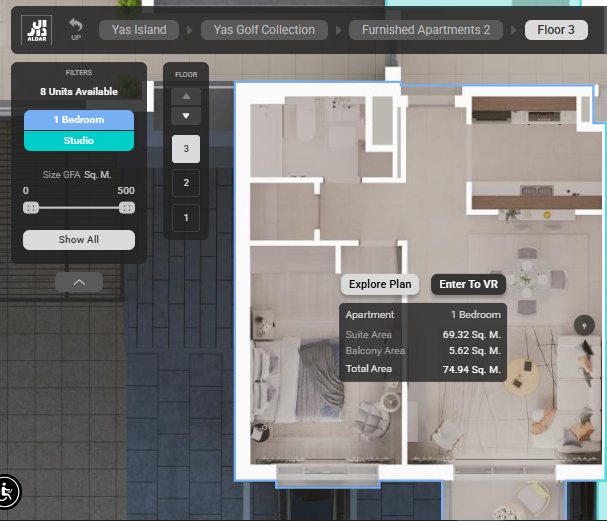Switch to floor 1
Viewport: 607px width, 521px height.
click(x=186, y=217)
